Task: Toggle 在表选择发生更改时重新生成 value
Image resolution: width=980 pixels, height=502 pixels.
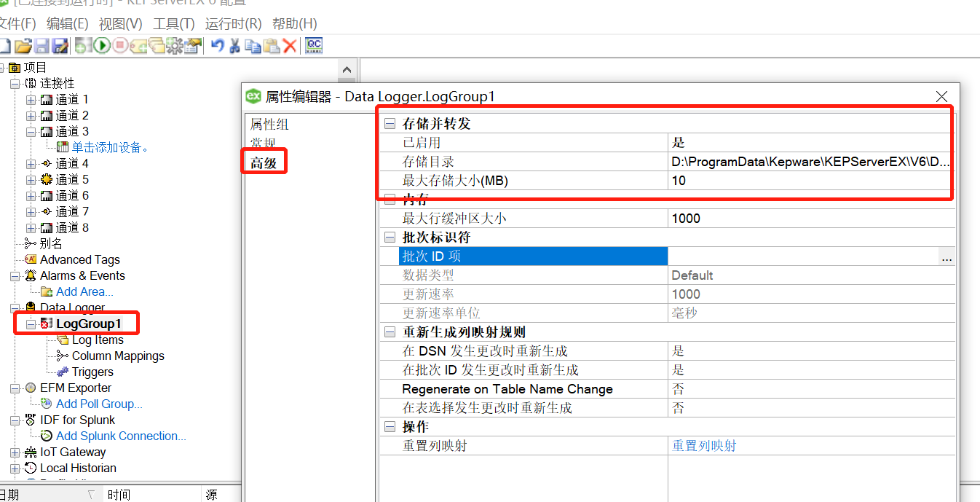Action: [811, 408]
